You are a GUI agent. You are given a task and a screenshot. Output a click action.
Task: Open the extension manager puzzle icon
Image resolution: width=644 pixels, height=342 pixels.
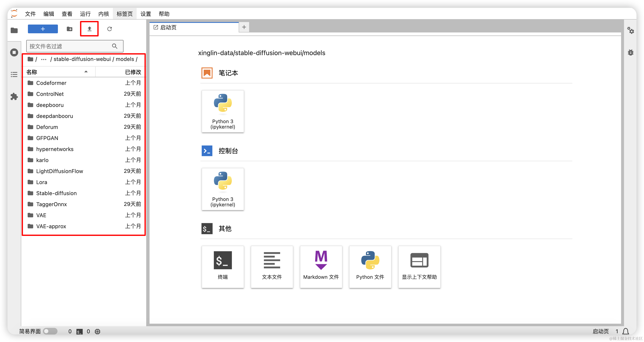point(14,96)
